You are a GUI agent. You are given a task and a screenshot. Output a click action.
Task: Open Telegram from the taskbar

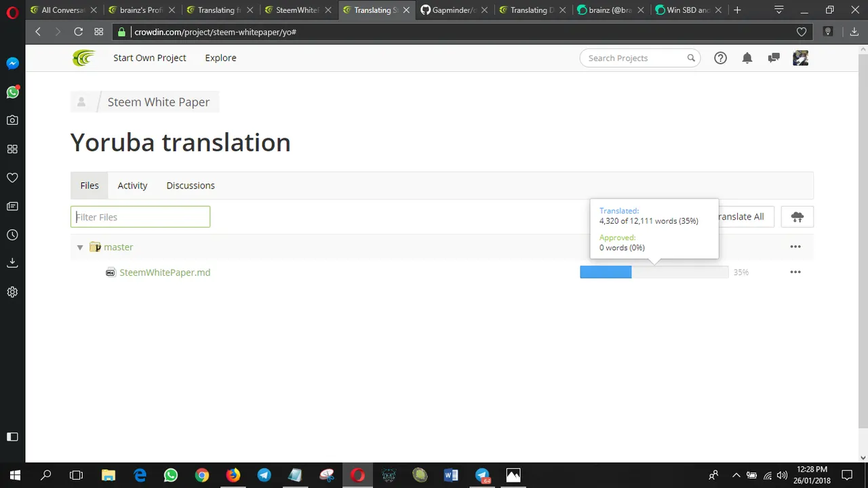(x=264, y=475)
